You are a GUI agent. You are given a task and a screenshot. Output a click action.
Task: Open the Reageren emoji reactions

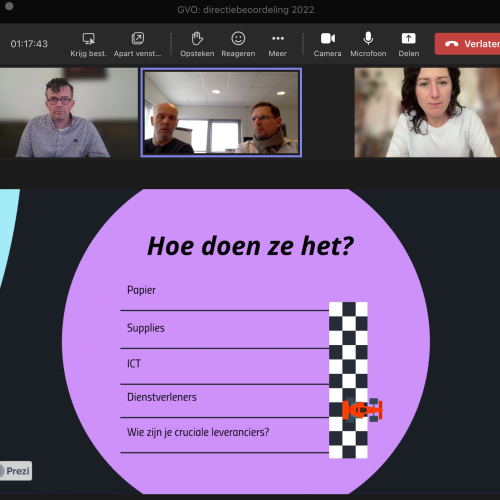(x=238, y=39)
